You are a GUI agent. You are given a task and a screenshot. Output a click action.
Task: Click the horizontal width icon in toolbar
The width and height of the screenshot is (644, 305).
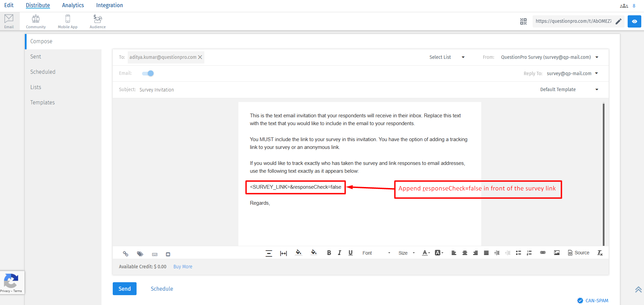coord(283,253)
